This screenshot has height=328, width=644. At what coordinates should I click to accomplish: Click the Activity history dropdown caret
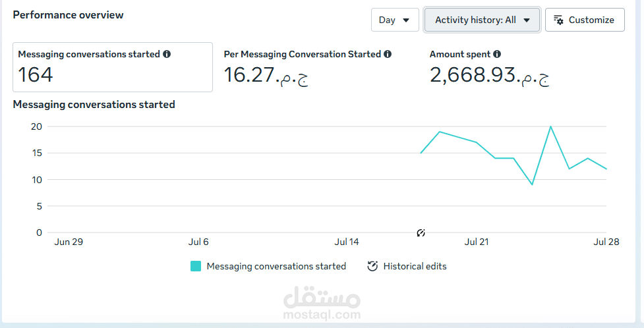tap(527, 20)
